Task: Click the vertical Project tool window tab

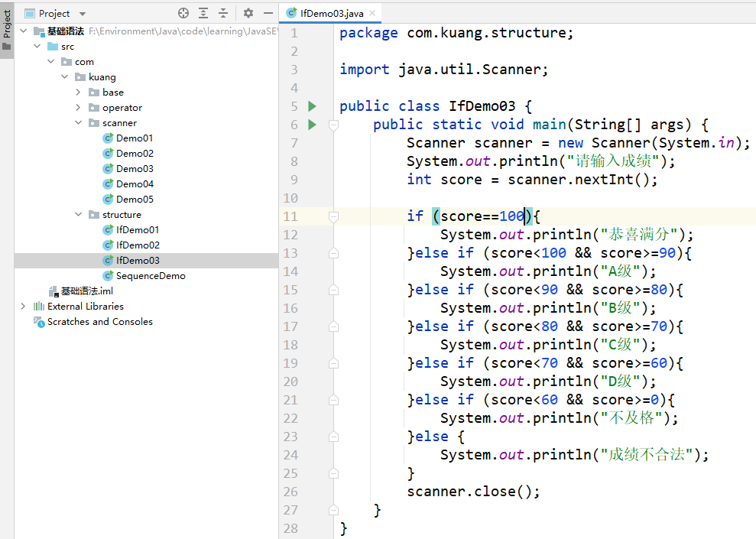Action: tap(7, 29)
